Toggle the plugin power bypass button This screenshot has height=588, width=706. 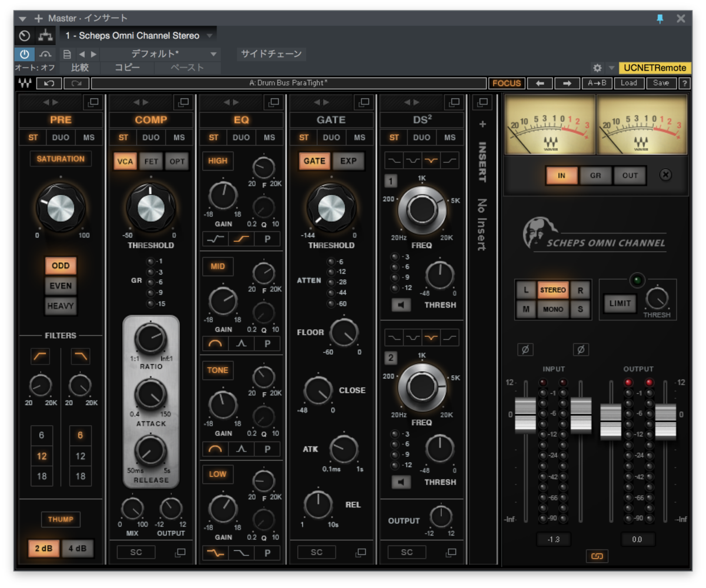click(x=24, y=54)
